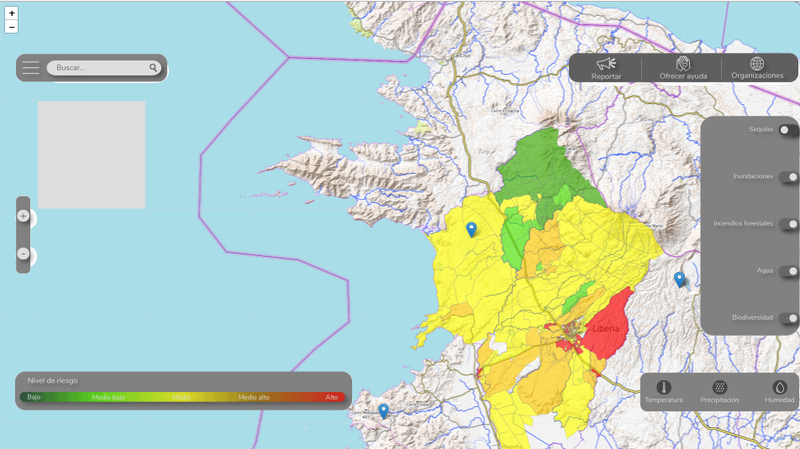The image size is (800, 449).
Task: Open Organizaciones globe icon
Action: pyautogui.click(x=757, y=64)
